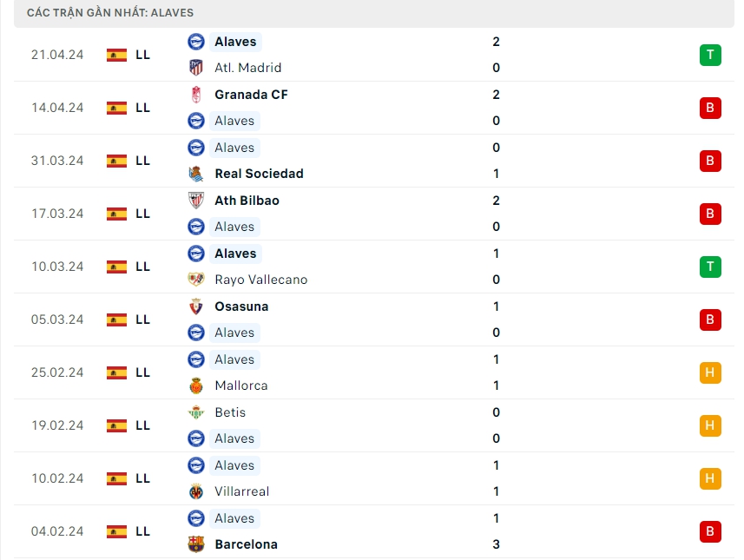Select the LL league label on 17.03.24
This screenshot has width=744, height=560.
[x=142, y=214]
